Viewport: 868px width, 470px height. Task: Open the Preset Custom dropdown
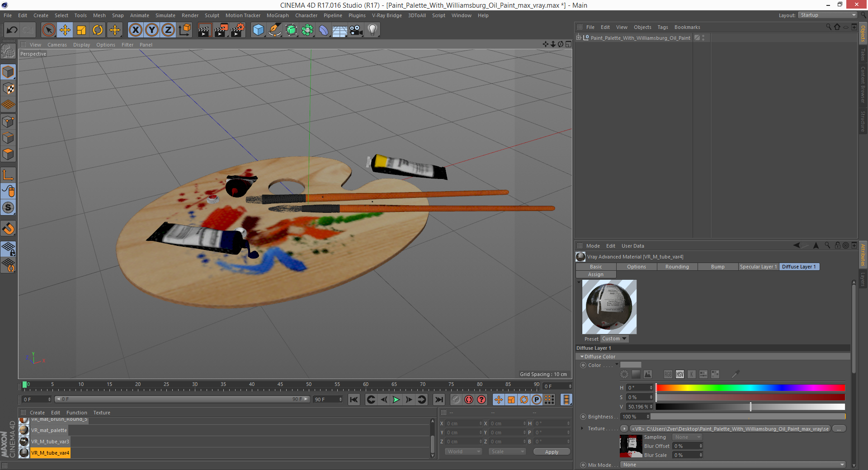[614, 339]
